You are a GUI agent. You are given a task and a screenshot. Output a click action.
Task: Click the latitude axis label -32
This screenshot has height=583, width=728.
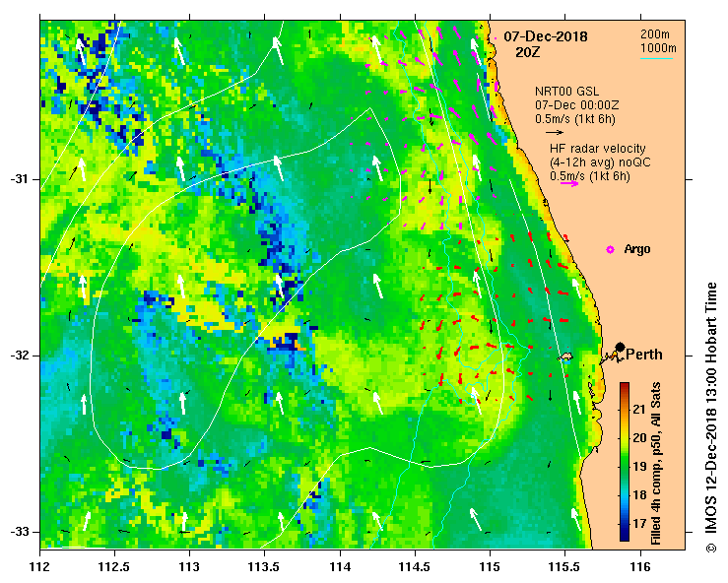click(x=19, y=356)
